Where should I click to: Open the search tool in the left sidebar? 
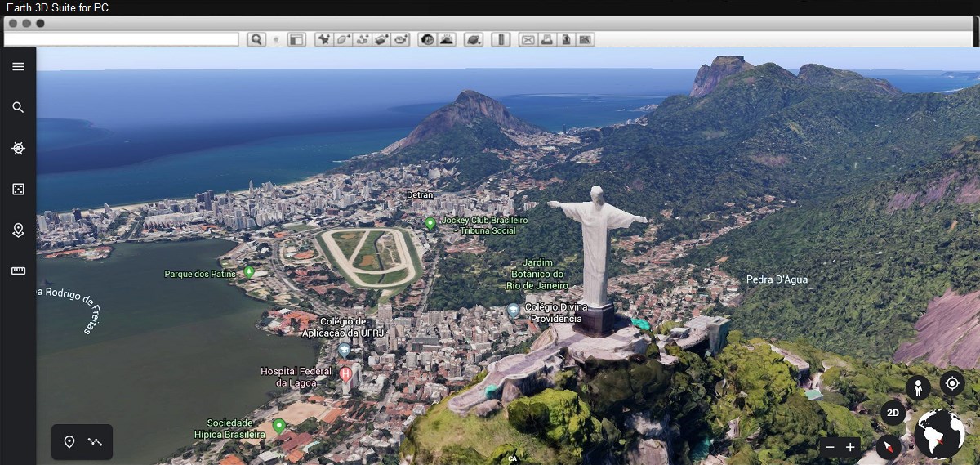pos(18,107)
